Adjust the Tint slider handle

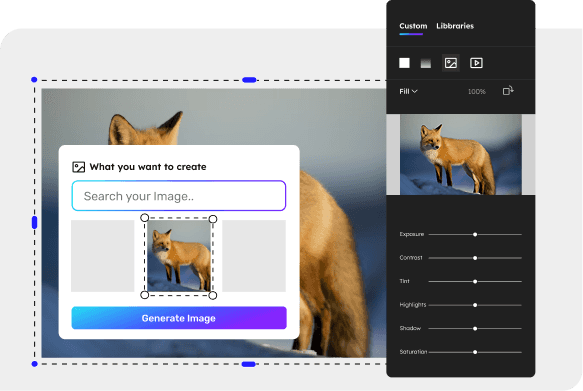(x=475, y=282)
